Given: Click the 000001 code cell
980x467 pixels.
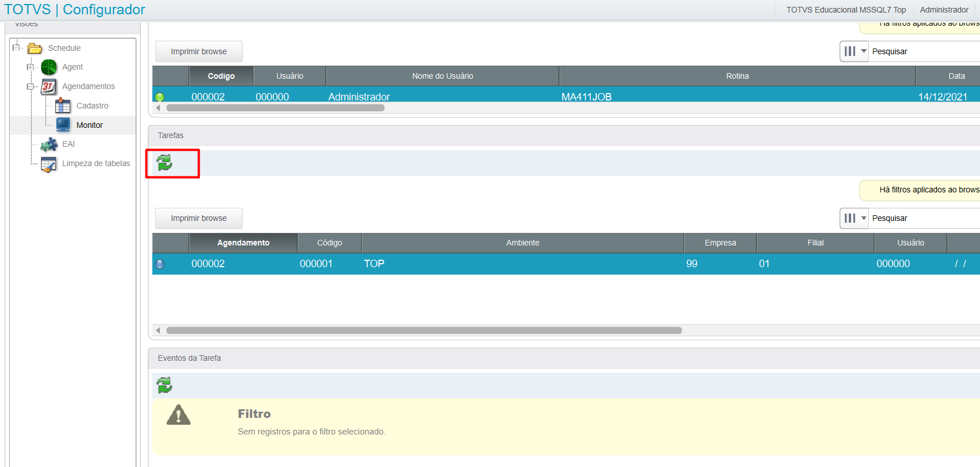Looking at the screenshot, I should coord(316,264).
